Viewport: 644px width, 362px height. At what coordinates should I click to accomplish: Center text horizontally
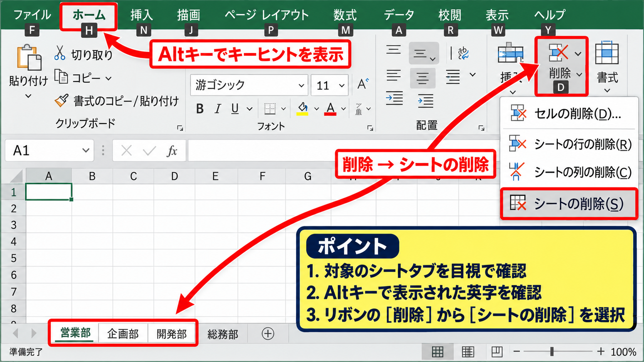pyautogui.click(x=423, y=78)
